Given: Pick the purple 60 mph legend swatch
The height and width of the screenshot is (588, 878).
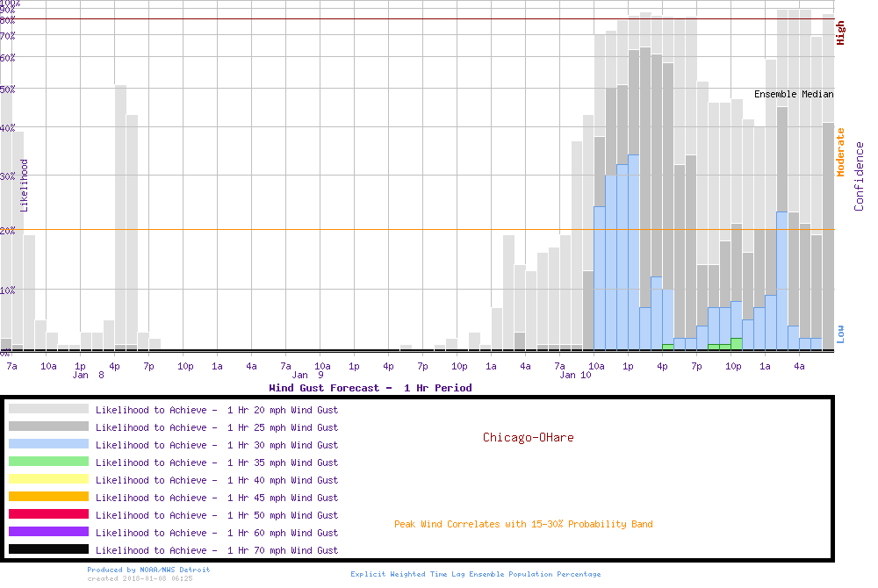Looking at the screenshot, I should [x=48, y=532].
